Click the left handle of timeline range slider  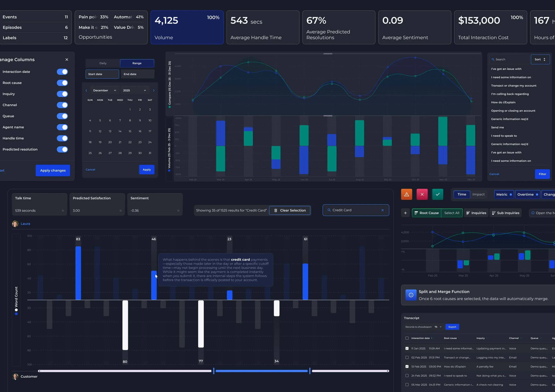[214, 371]
